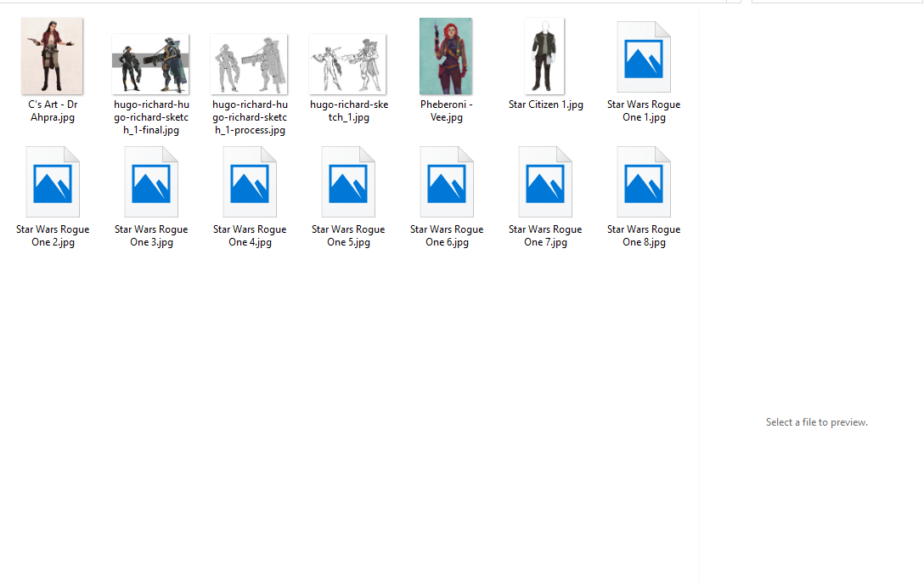Click the Star Wars Rogue One 6.jpg image icon
This screenshot has height=582, width=924.
[x=446, y=182]
